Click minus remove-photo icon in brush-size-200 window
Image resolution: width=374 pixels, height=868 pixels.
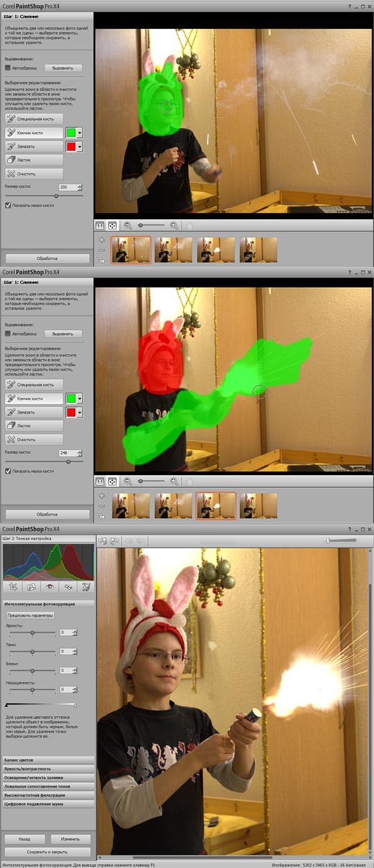tap(102, 250)
